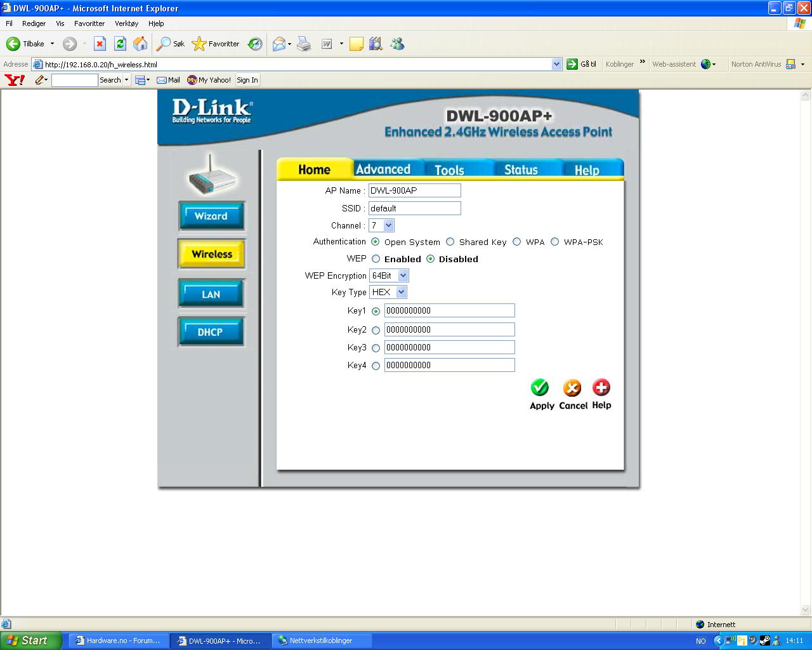Go to the browser Home page icon

click(140, 44)
